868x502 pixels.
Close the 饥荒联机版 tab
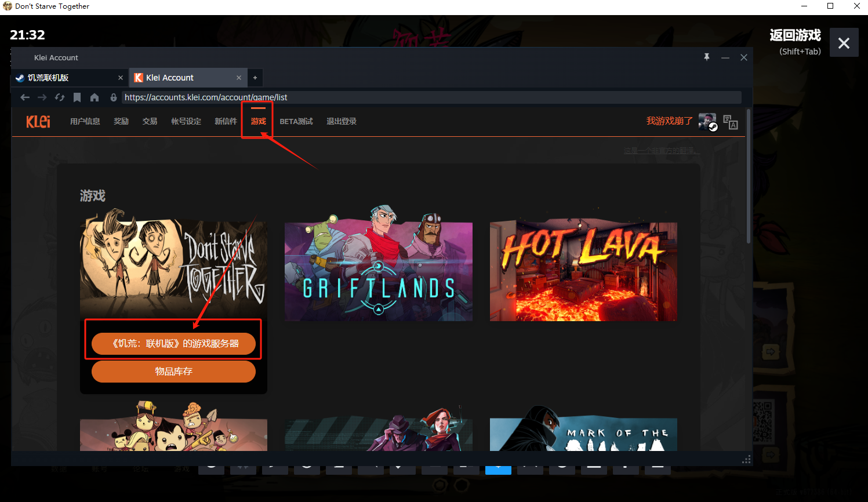(121, 78)
